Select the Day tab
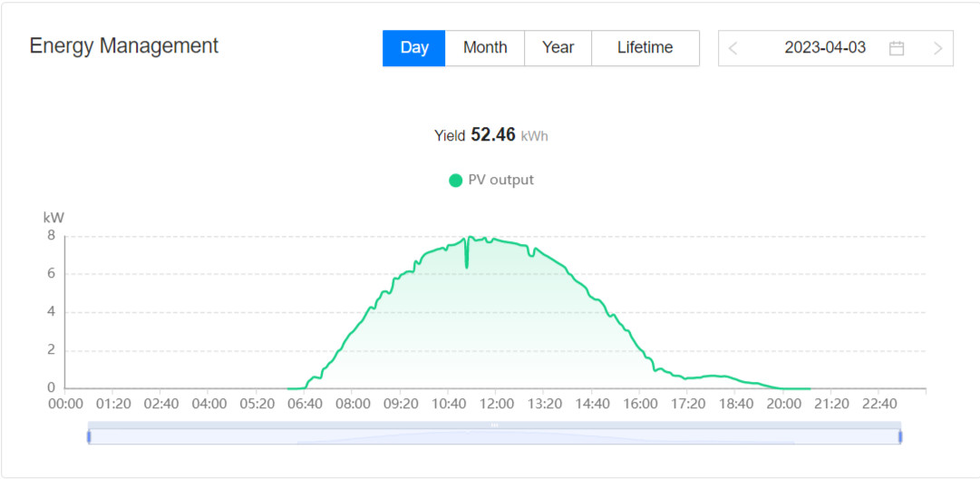 (x=413, y=48)
